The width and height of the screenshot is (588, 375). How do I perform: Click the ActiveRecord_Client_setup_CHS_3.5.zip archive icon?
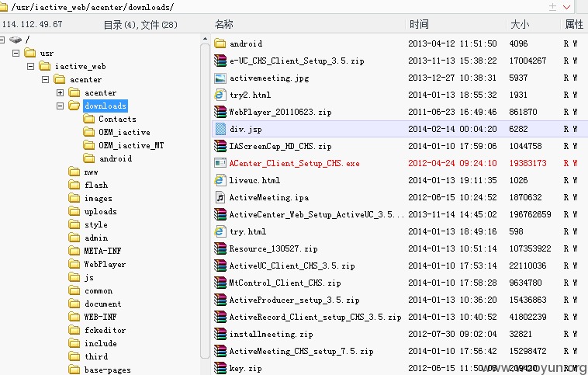(x=220, y=317)
